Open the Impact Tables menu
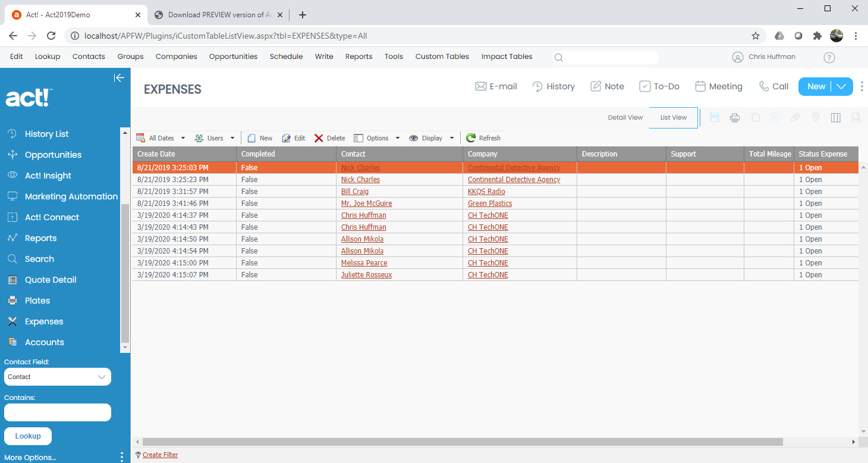This screenshot has height=463, width=868. pyautogui.click(x=507, y=57)
